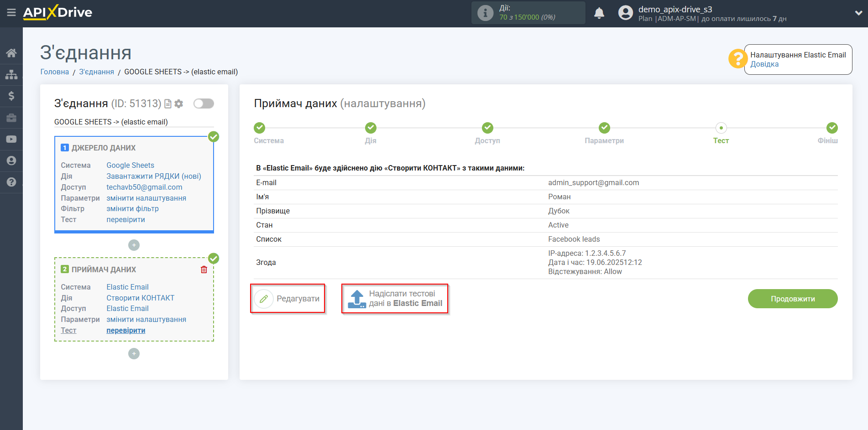Click the demo_apix-drive_s3 username
The height and width of the screenshot is (430, 868).
(x=675, y=9)
